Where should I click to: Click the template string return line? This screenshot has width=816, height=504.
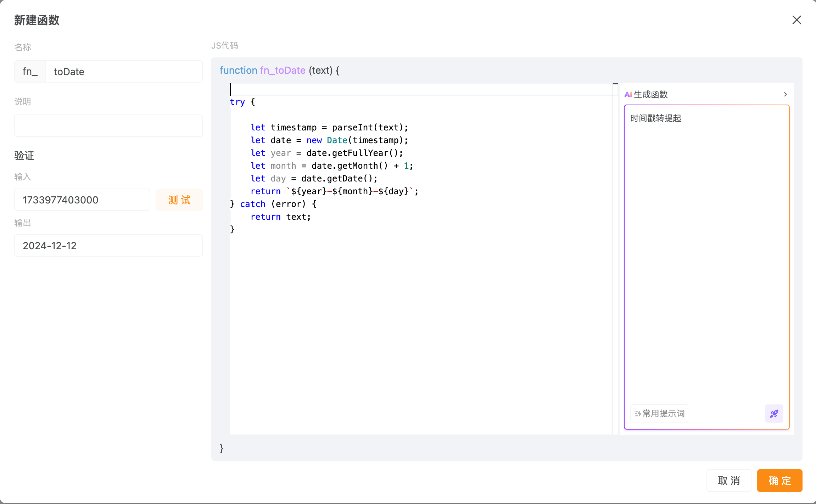click(335, 191)
